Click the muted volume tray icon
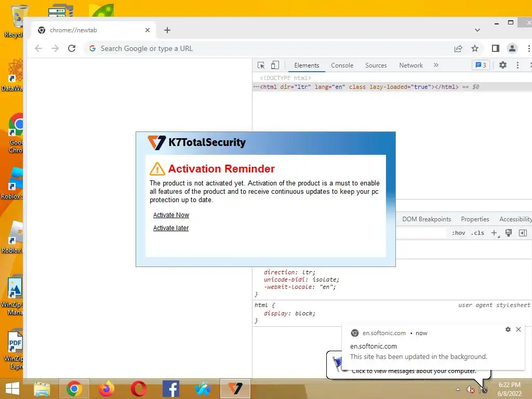 pos(470,390)
